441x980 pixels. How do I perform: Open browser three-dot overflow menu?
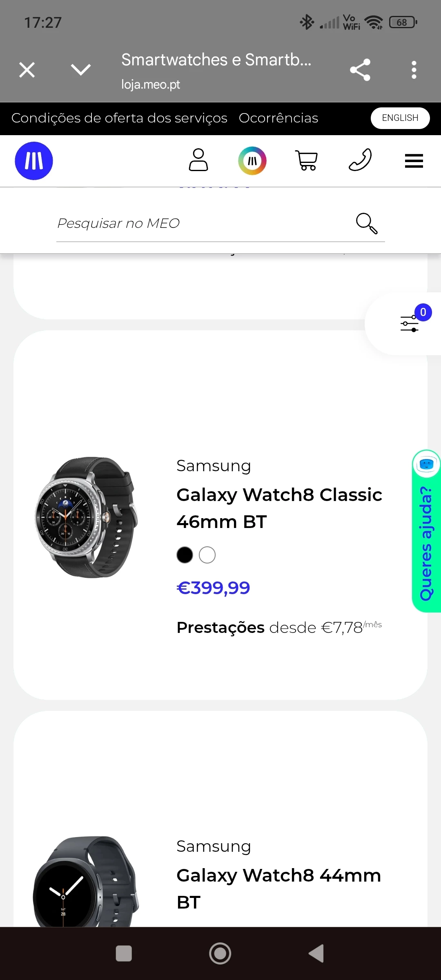[x=414, y=70]
